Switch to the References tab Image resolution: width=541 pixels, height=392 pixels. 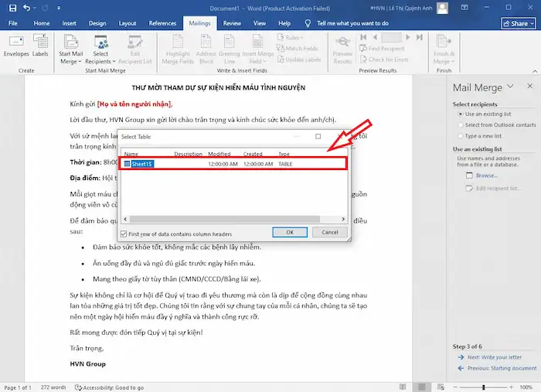click(162, 24)
